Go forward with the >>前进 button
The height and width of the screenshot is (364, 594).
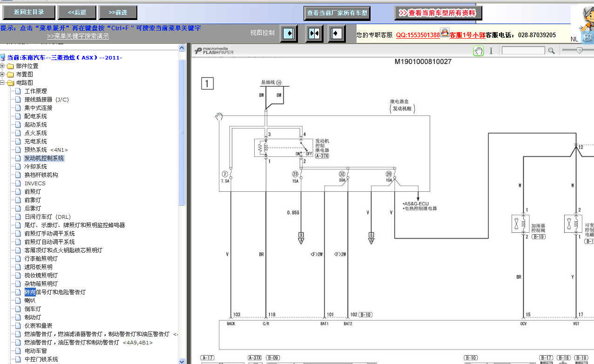tap(118, 13)
